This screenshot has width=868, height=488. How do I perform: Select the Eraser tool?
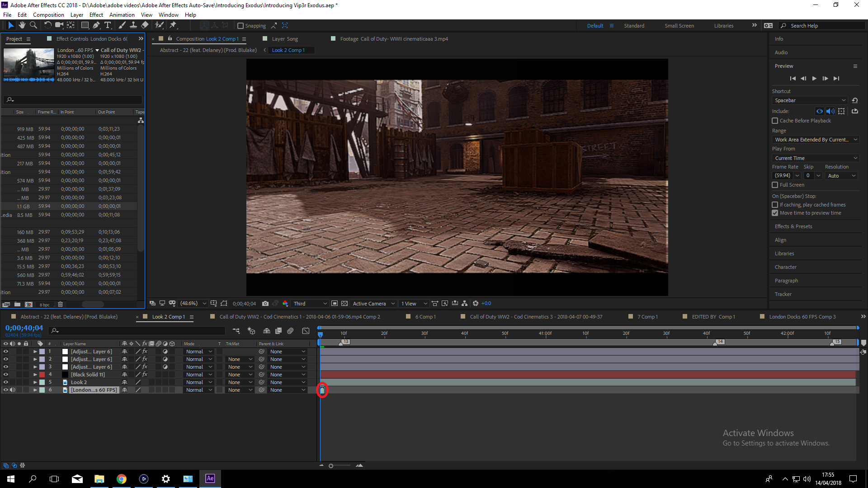(x=145, y=25)
